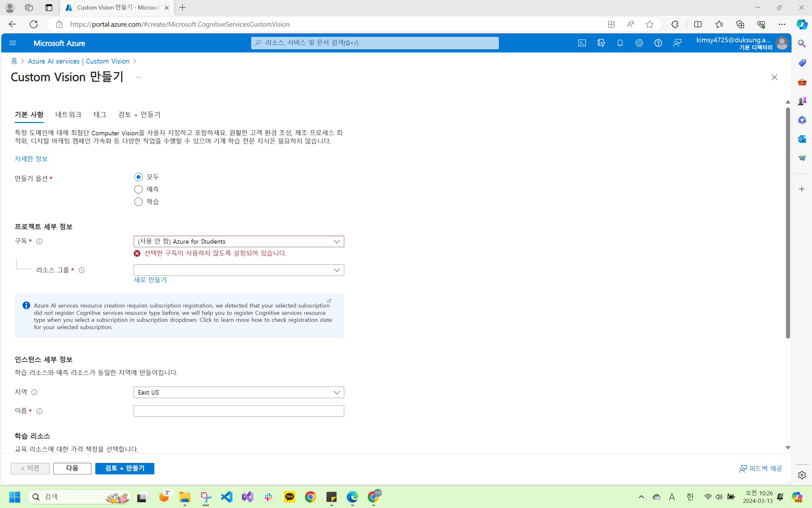
Task: Open Read Aloud in address bar
Action: click(x=630, y=24)
